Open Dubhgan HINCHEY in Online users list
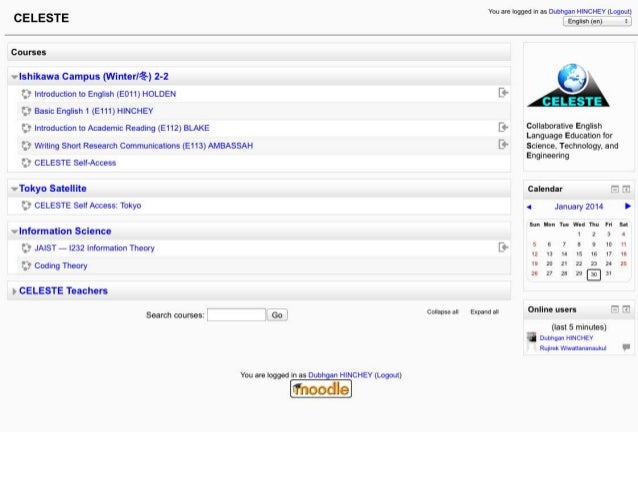The height and width of the screenshot is (479, 638). (566, 338)
